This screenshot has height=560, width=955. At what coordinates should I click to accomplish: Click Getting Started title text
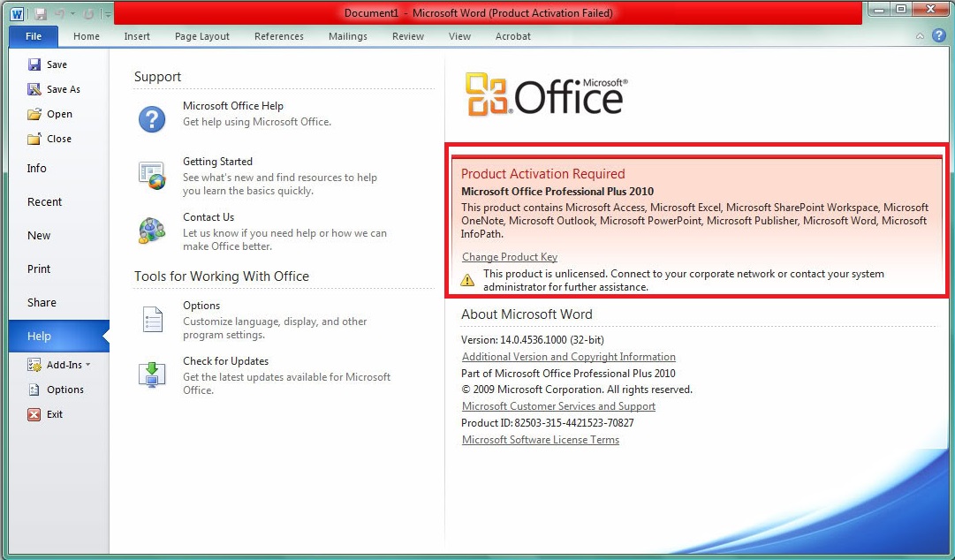coord(217,162)
